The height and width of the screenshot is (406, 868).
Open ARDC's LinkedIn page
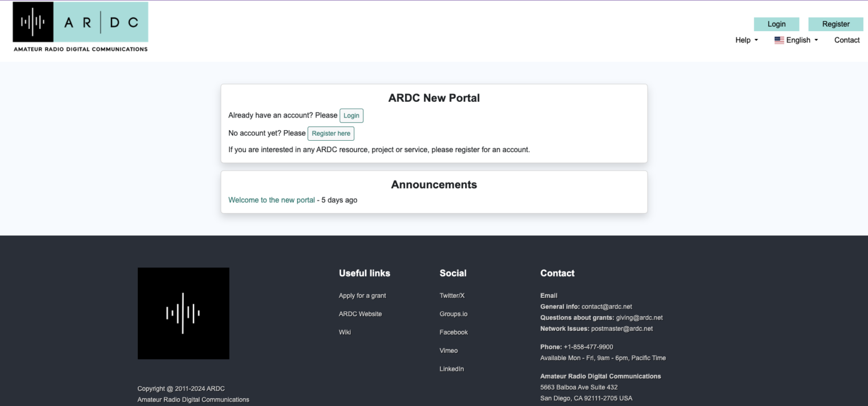click(x=452, y=369)
